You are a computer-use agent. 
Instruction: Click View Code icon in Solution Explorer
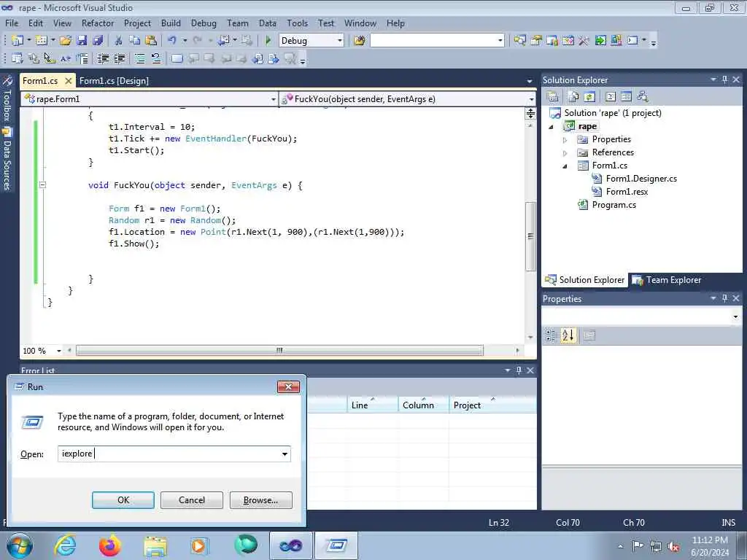pyautogui.click(x=611, y=97)
